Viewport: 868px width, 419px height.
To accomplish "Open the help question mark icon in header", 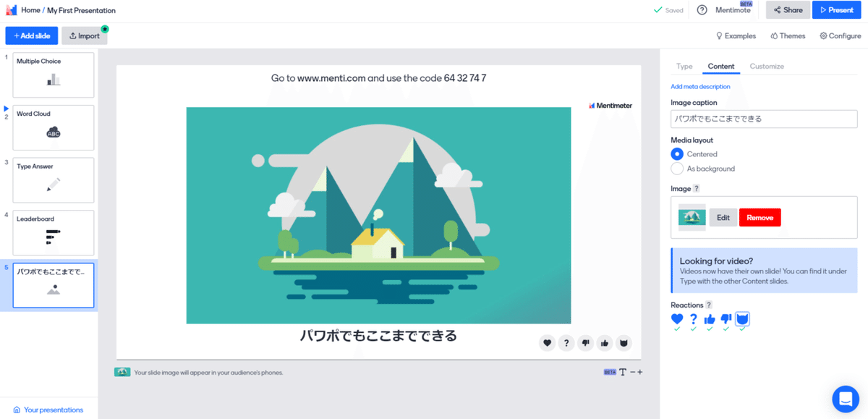I will pyautogui.click(x=702, y=10).
